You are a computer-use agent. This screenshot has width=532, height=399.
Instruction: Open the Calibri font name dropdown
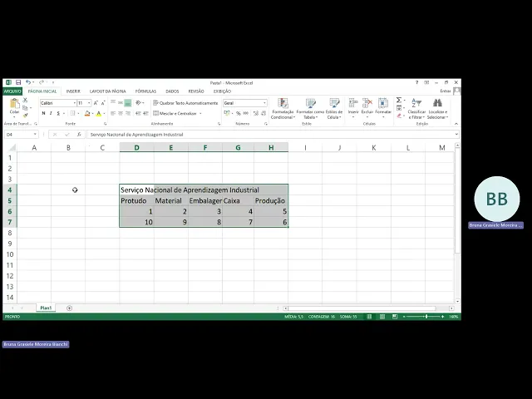[74, 103]
